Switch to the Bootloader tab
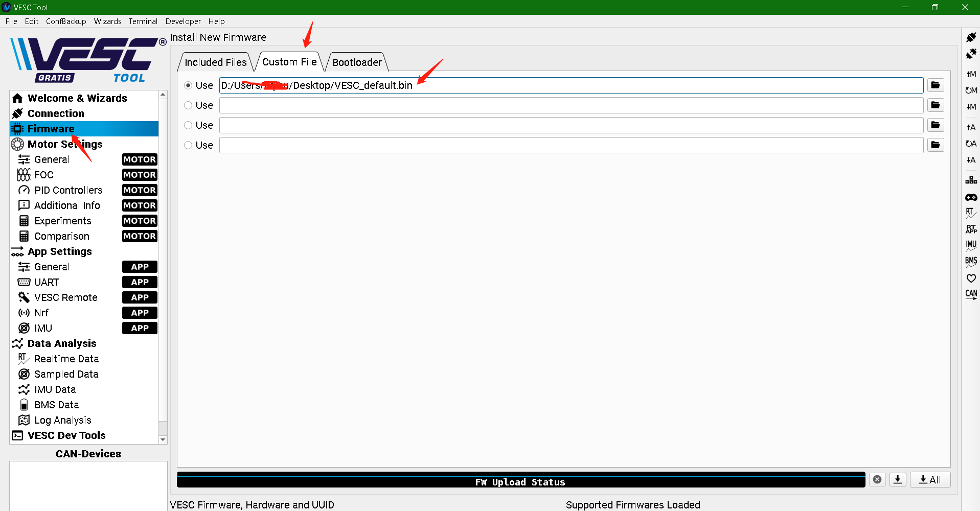980x511 pixels. pyautogui.click(x=357, y=62)
